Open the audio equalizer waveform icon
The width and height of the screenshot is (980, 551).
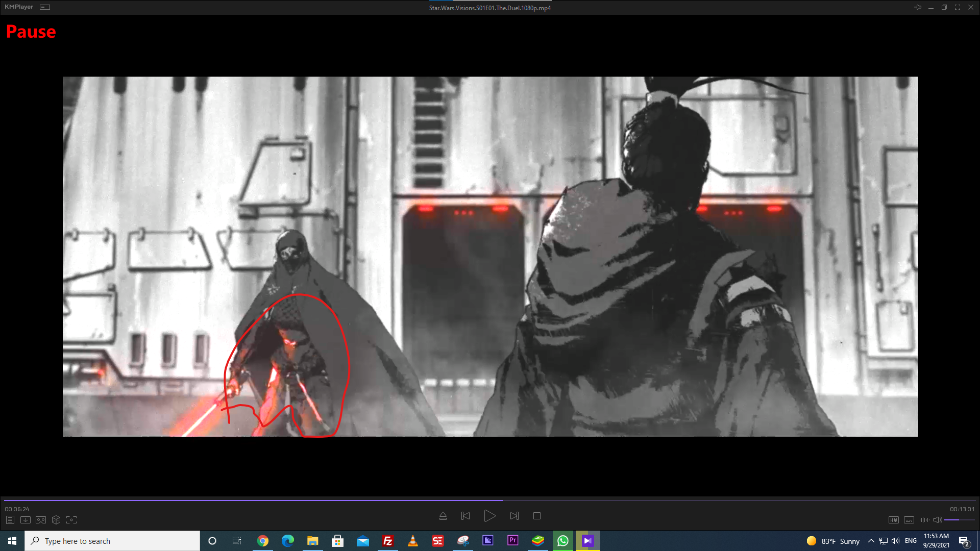(x=924, y=520)
